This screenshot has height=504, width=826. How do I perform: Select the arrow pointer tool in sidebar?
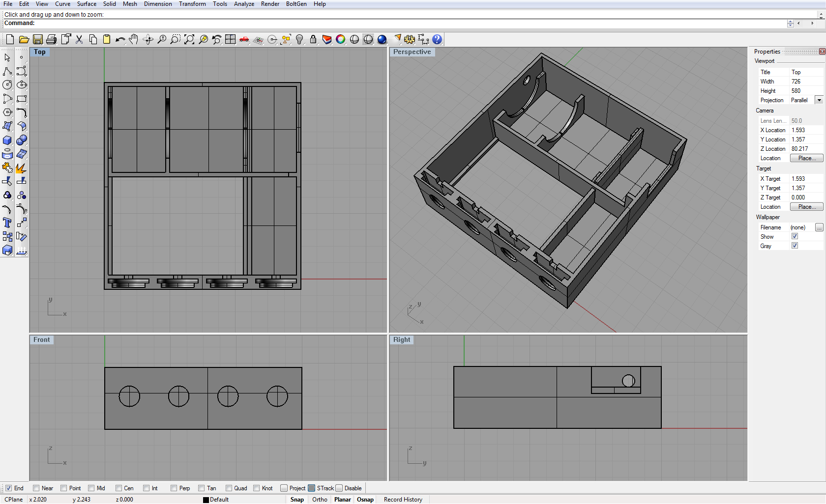[7, 57]
